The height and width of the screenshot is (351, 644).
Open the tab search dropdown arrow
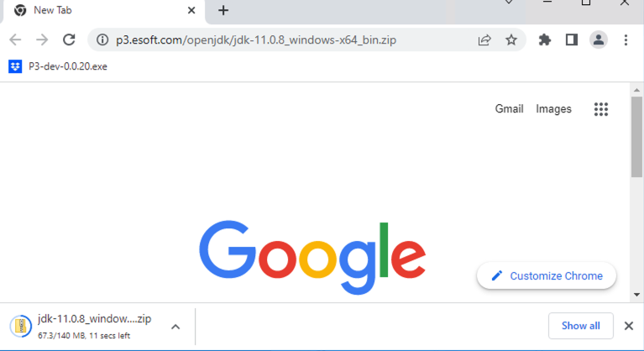509,2
